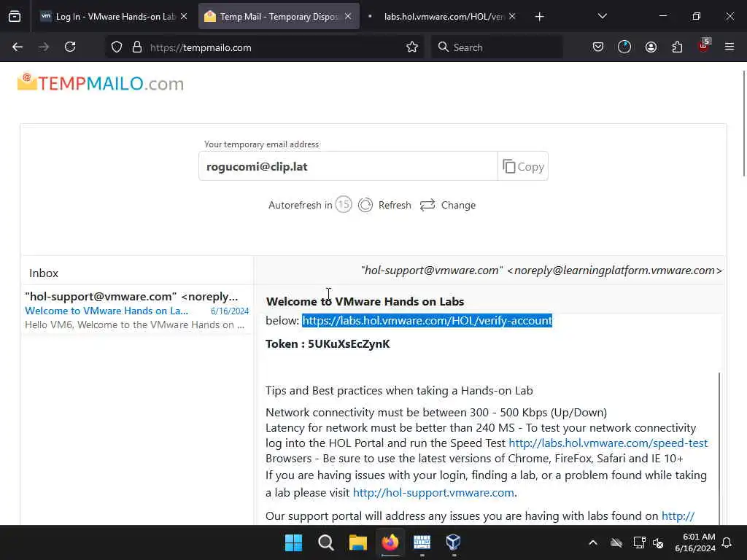Bookmark this page with star icon
This screenshot has height=560, width=747.
click(x=412, y=47)
